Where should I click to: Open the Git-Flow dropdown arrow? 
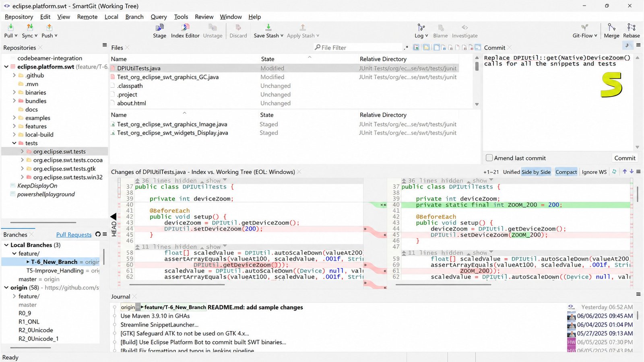click(x=597, y=35)
